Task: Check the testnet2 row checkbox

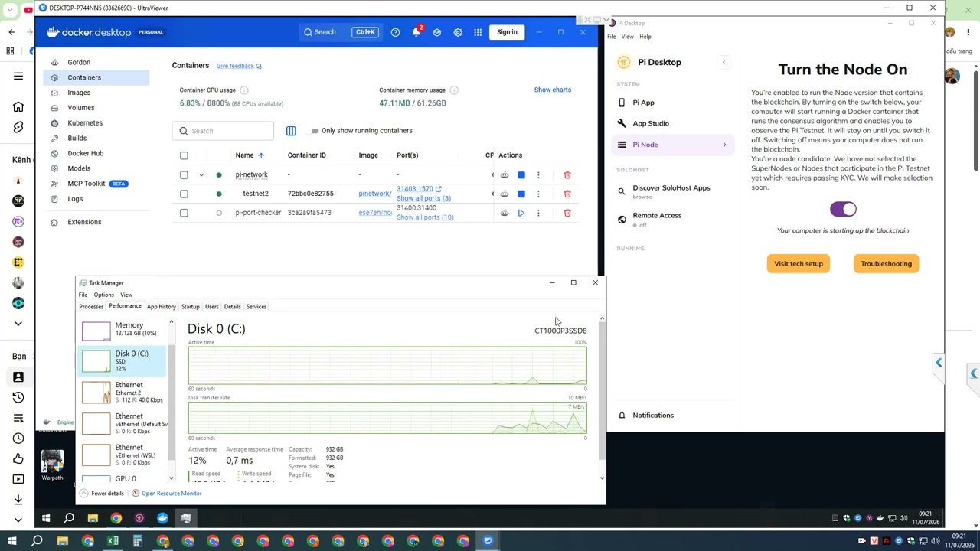Action: [184, 194]
